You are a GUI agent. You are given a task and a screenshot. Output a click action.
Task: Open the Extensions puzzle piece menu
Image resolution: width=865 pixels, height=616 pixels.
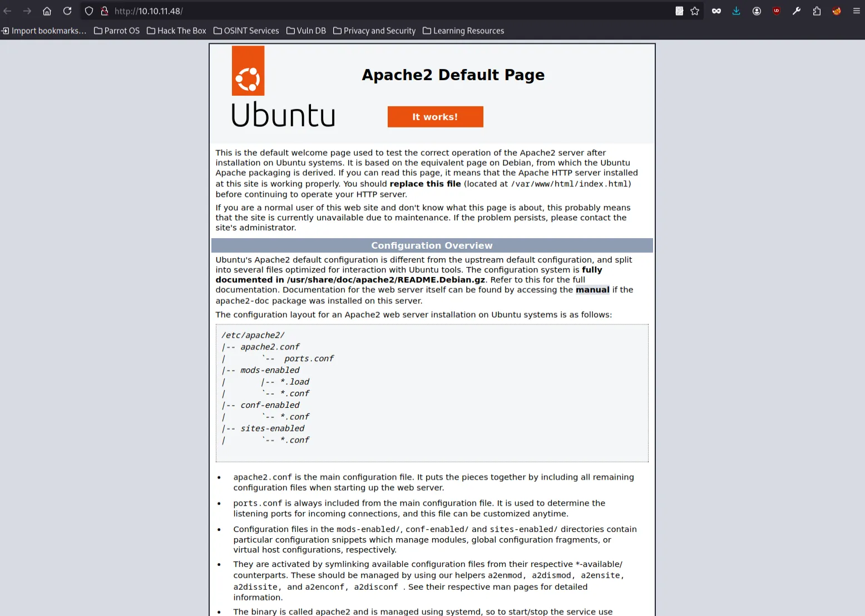click(817, 11)
